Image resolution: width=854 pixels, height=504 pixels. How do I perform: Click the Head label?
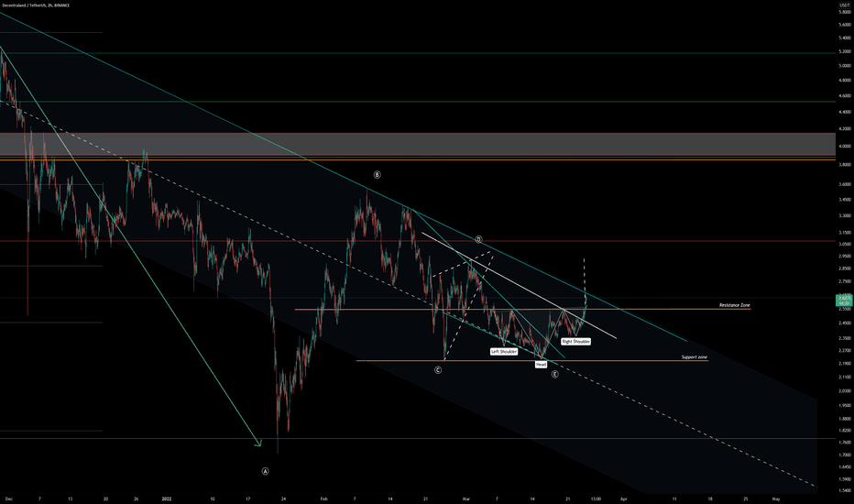click(541, 365)
